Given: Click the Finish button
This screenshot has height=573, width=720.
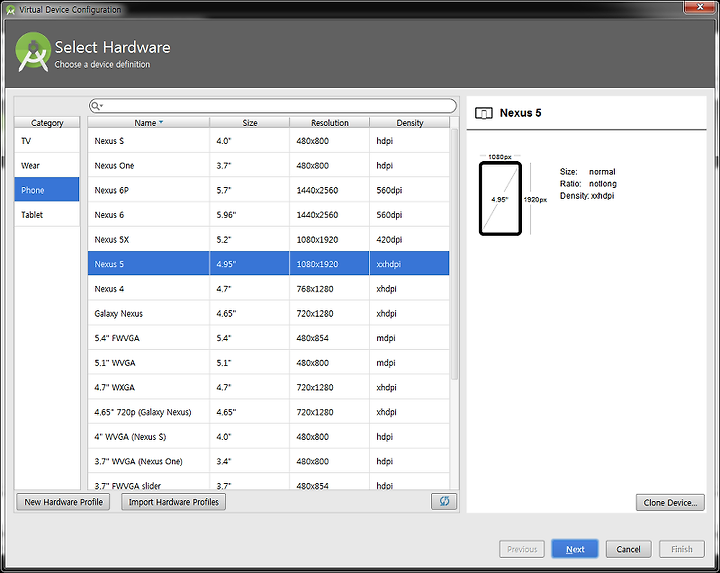Looking at the screenshot, I should coord(681,549).
